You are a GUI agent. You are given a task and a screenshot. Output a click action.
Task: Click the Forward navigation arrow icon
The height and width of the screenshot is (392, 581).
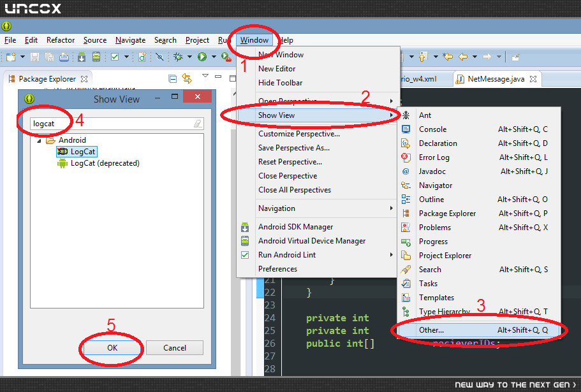coord(487,57)
